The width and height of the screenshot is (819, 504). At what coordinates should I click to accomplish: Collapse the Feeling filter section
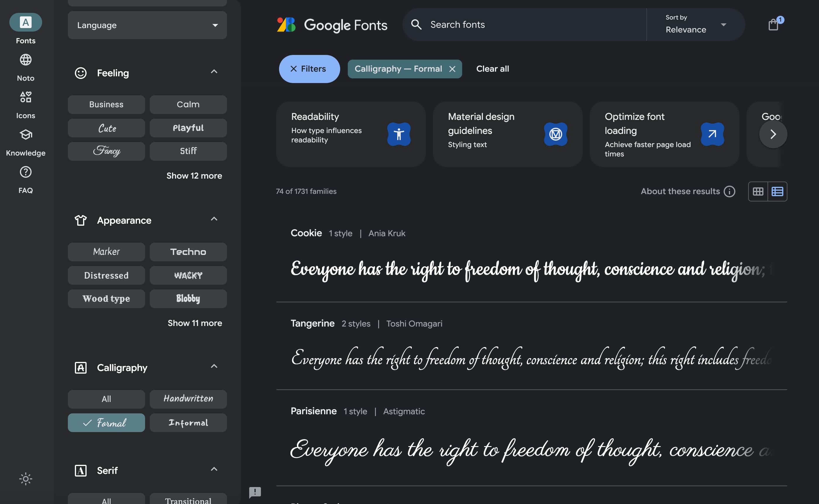pyautogui.click(x=214, y=72)
